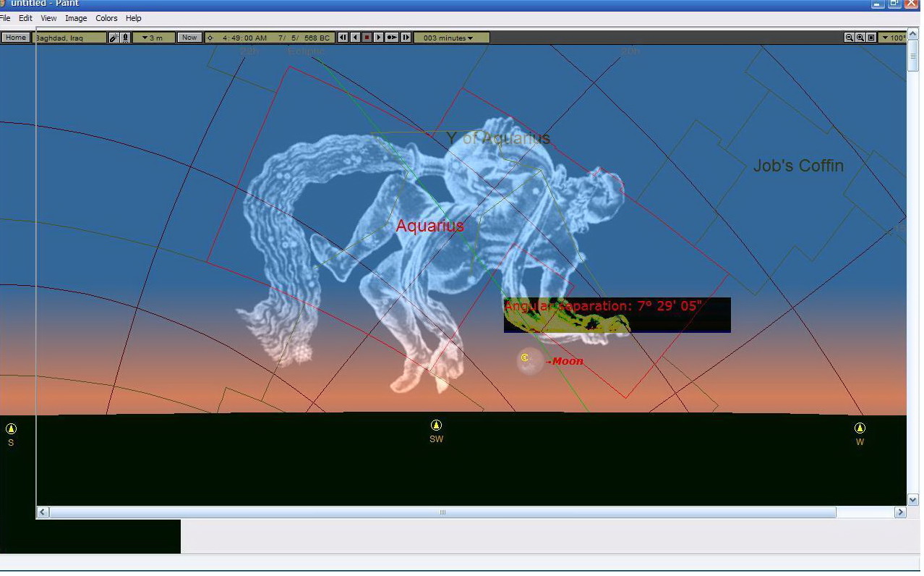Viewport: 924px width, 576px height.
Task: Open the File menu
Action: click(x=6, y=18)
